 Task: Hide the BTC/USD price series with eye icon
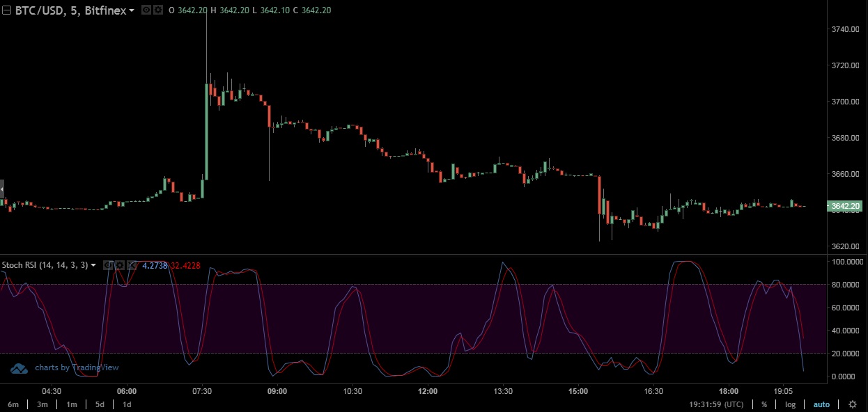click(146, 10)
